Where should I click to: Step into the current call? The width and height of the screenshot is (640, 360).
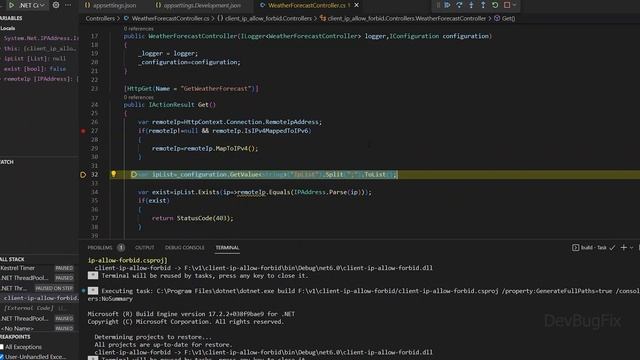pyautogui.click(x=471, y=5)
